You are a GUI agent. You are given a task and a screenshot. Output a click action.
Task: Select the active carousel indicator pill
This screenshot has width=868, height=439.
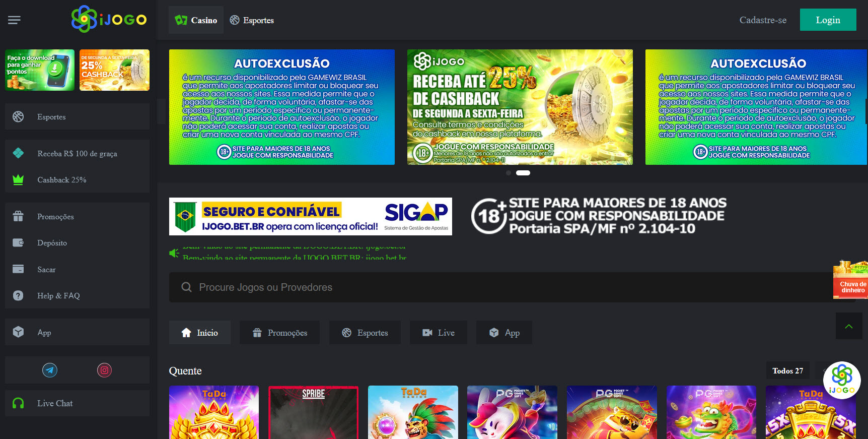pos(523,173)
